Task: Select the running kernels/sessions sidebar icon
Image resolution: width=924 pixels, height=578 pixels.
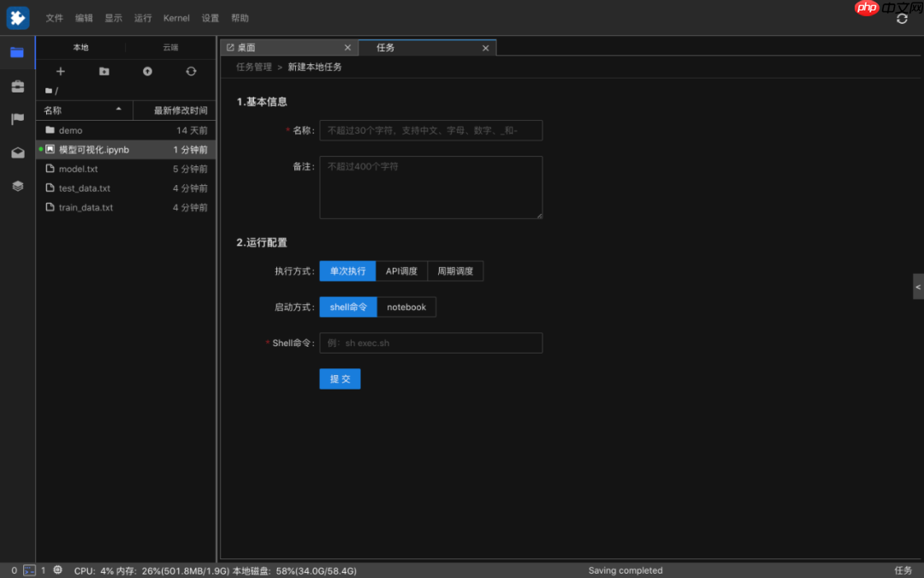Action: [17, 86]
